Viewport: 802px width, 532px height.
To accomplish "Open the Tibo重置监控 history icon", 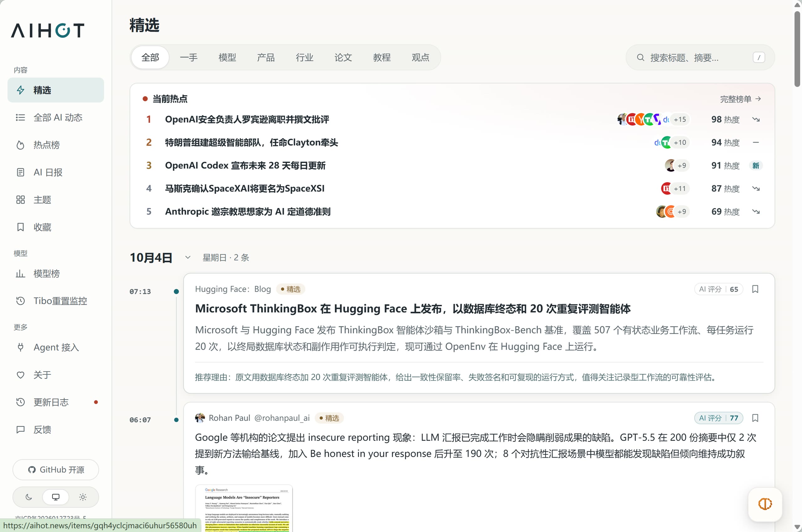I will [20, 300].
